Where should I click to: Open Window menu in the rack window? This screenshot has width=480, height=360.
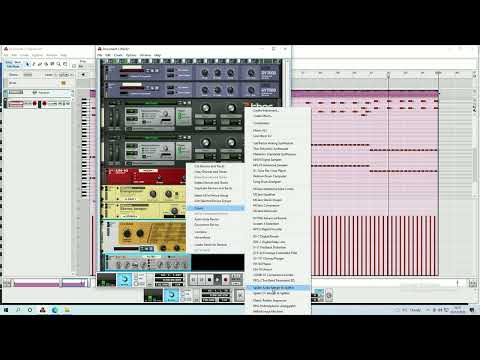pyautogui.click(x=145, y=55)
